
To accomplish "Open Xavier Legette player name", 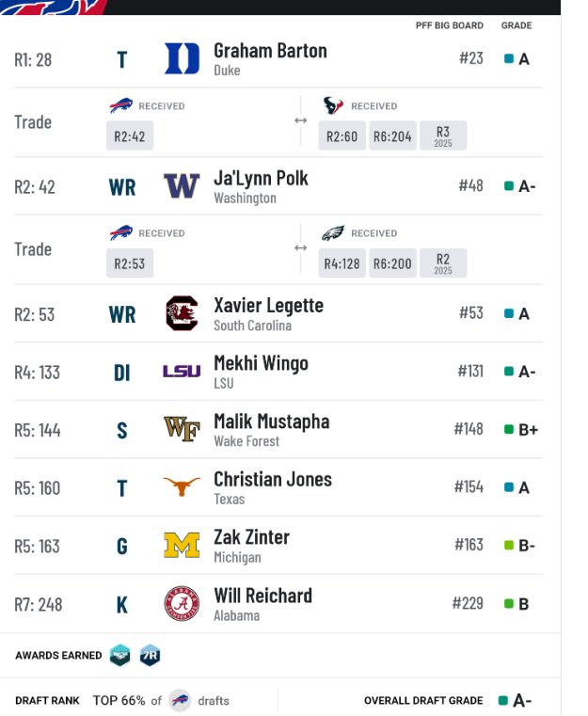I will [x=268, y=305].
